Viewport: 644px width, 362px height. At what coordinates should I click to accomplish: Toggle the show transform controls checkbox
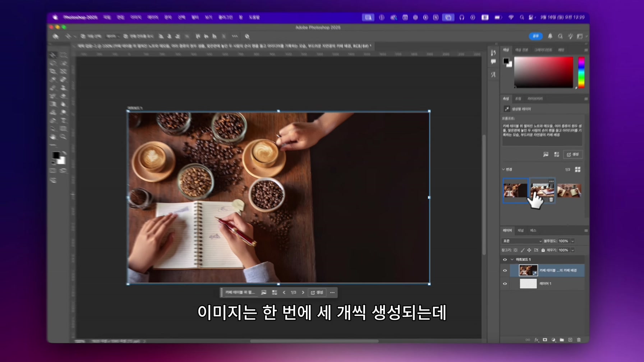(125, 36)
